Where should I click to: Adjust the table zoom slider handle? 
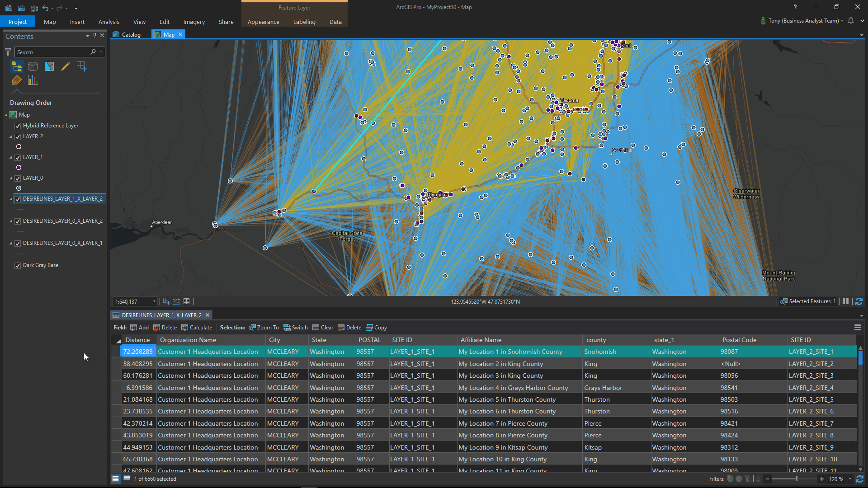797,479
